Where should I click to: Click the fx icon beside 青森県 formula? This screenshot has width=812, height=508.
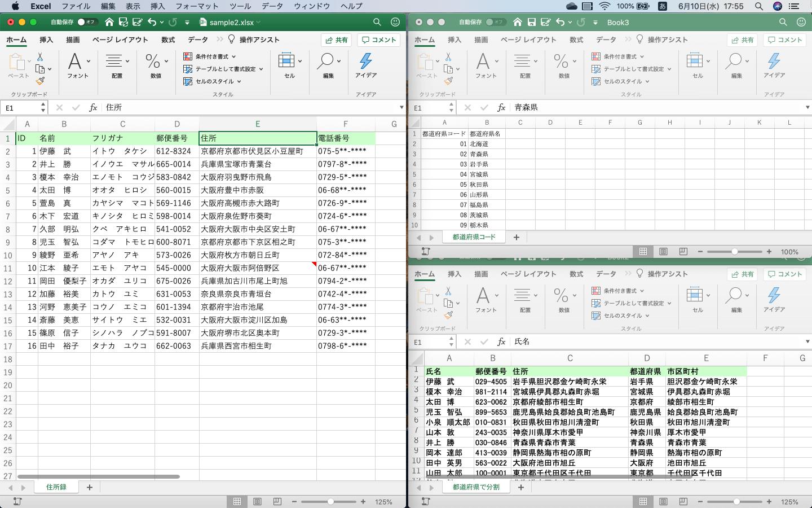(501, 107)
